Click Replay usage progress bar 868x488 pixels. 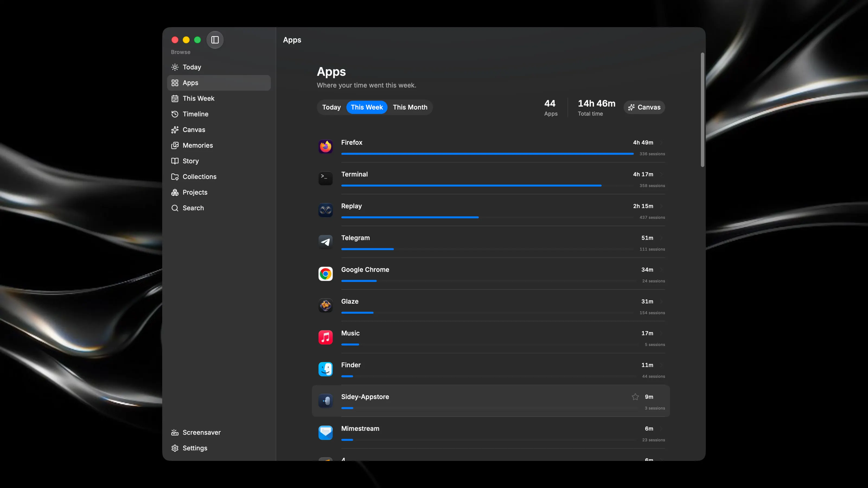tap(487, 217)
